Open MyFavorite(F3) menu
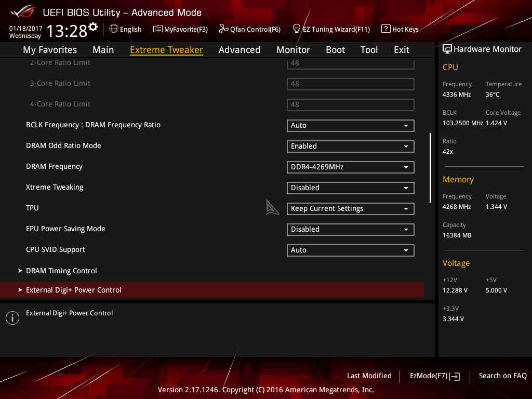532x399 pixels. (180, 29)
